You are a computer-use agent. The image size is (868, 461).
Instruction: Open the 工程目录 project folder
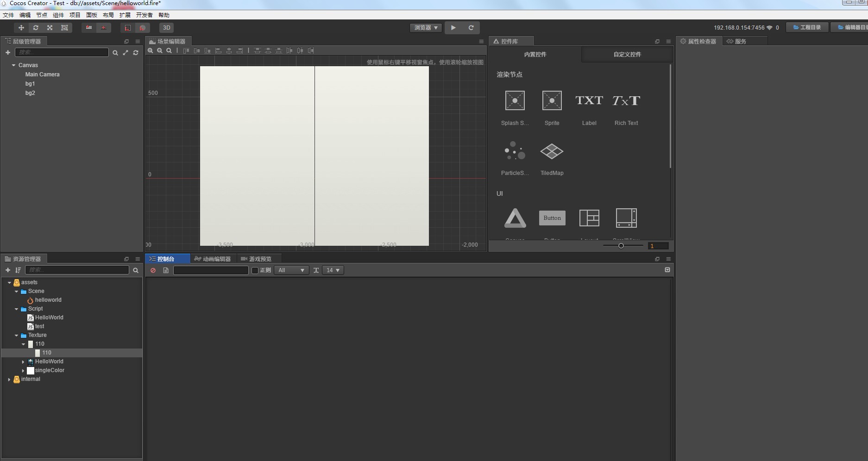[x=807, y=28]
